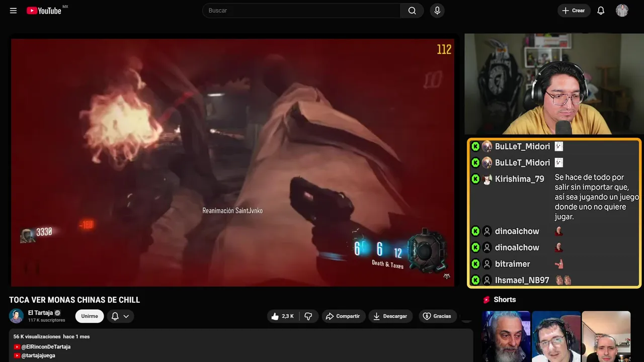Click Kirishima_79's chat avatar
The height and width of the screenshot is (362, 644).
pyautogui.click(x=487, y=179)
